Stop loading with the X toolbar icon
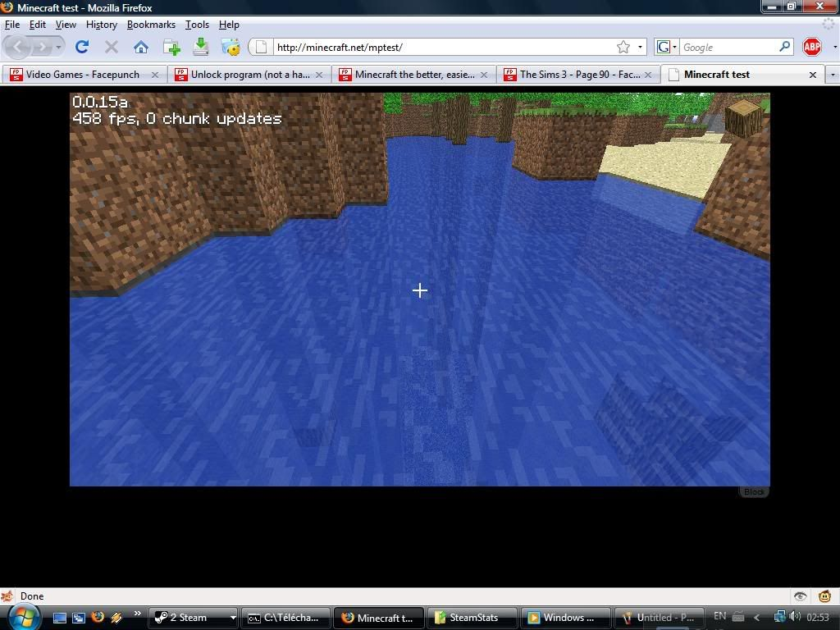Viewport: 840px width, 630px height. [x=112, y=47]
